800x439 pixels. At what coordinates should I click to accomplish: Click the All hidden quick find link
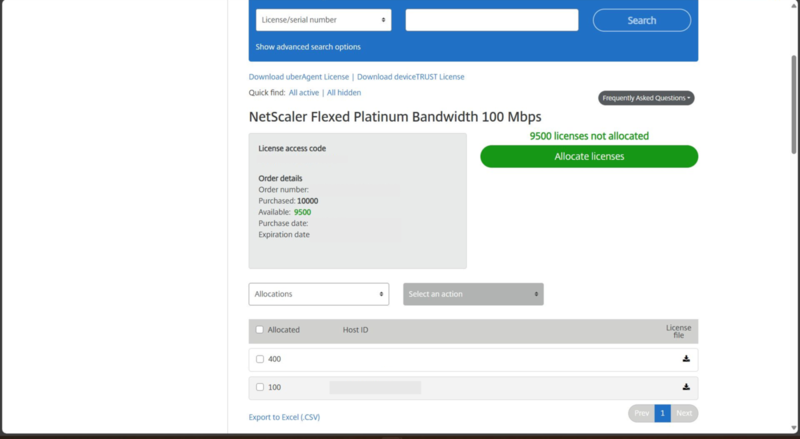pyautogui.click(x=344, y=92)
